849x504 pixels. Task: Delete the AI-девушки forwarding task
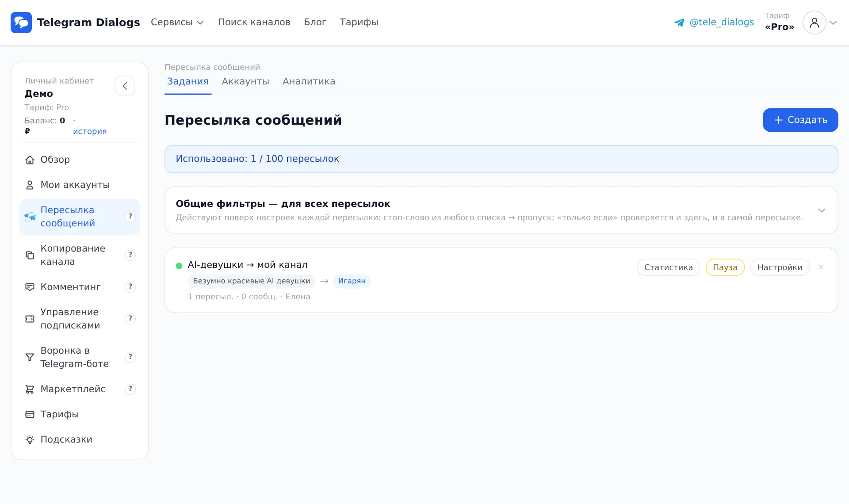click(821, 267)
